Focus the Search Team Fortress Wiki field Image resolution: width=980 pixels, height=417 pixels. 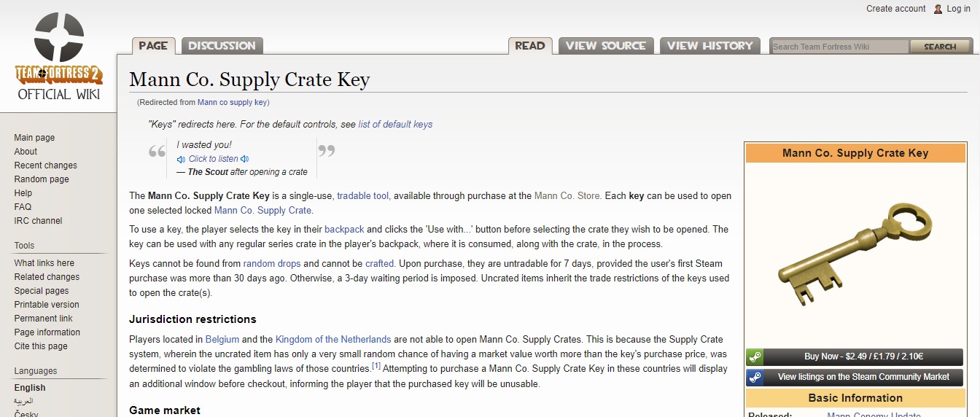click(840, 47)
